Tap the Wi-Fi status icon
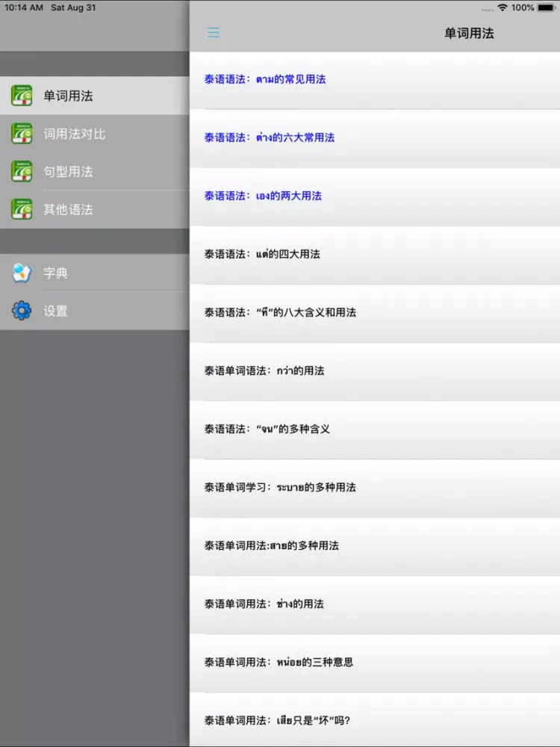560x747 pixels. (502, 7)
